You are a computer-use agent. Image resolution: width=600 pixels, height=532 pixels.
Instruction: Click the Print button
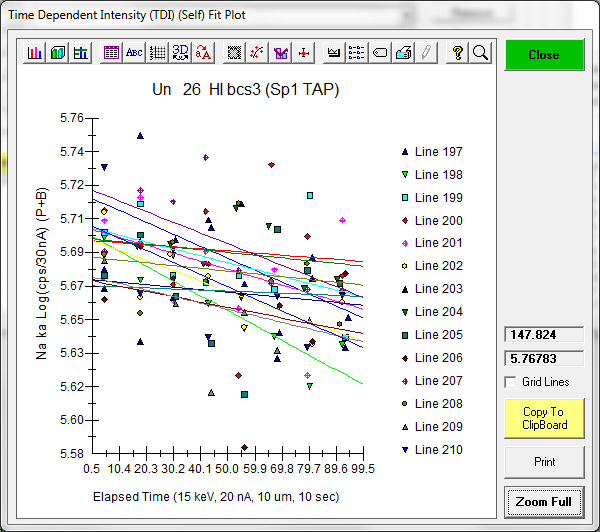click(543, 462)
